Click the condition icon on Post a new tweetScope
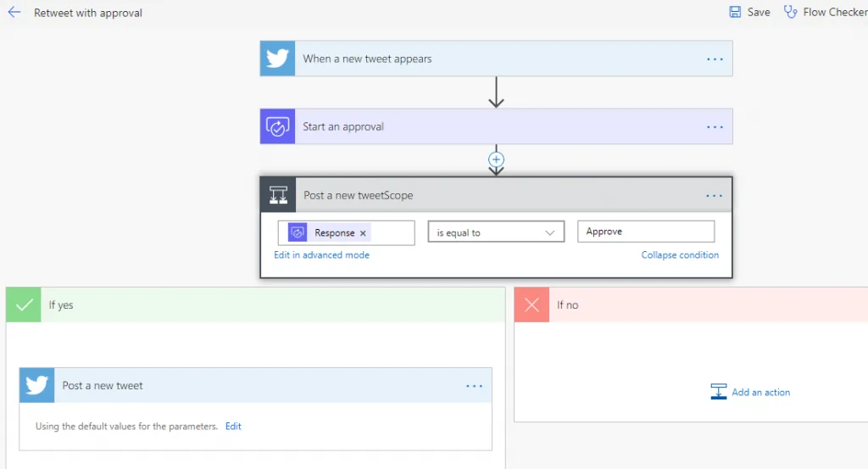Image resolution: width=868 pixels, height=469 pixels. pyautogui.click(x=278, y=195)
